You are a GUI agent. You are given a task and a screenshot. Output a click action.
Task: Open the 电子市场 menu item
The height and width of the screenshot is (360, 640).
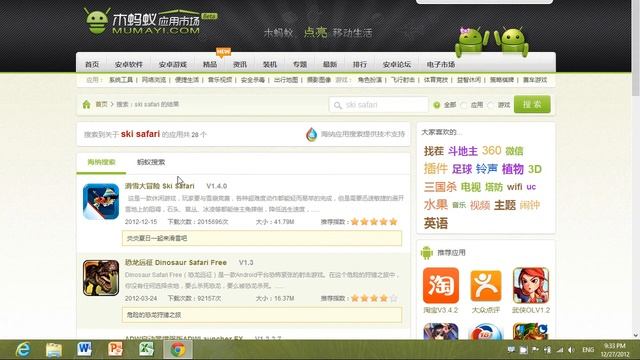point(441,64)
